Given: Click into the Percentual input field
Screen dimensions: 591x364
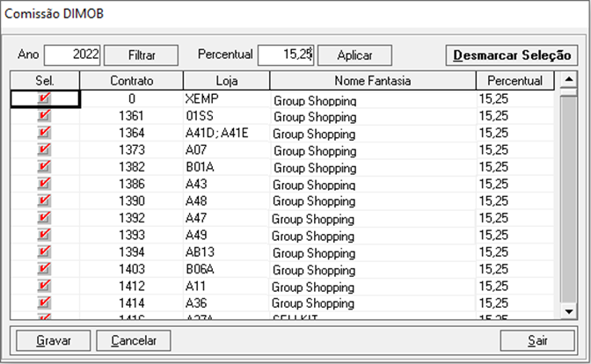Looking at the screenshot, I should pos(286,55).
